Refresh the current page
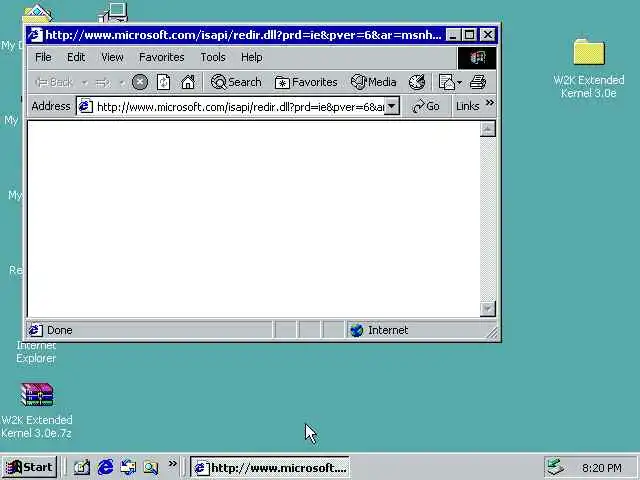 163,82
